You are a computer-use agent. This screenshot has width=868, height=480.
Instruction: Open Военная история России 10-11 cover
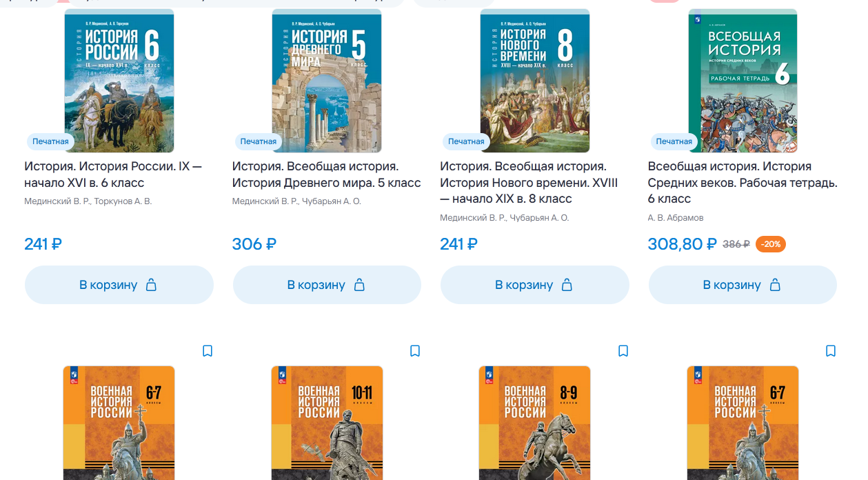click(327, 423)
